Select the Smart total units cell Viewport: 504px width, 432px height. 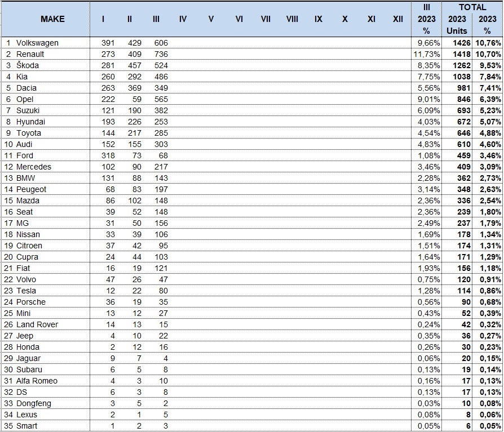(x=457, y=426)
